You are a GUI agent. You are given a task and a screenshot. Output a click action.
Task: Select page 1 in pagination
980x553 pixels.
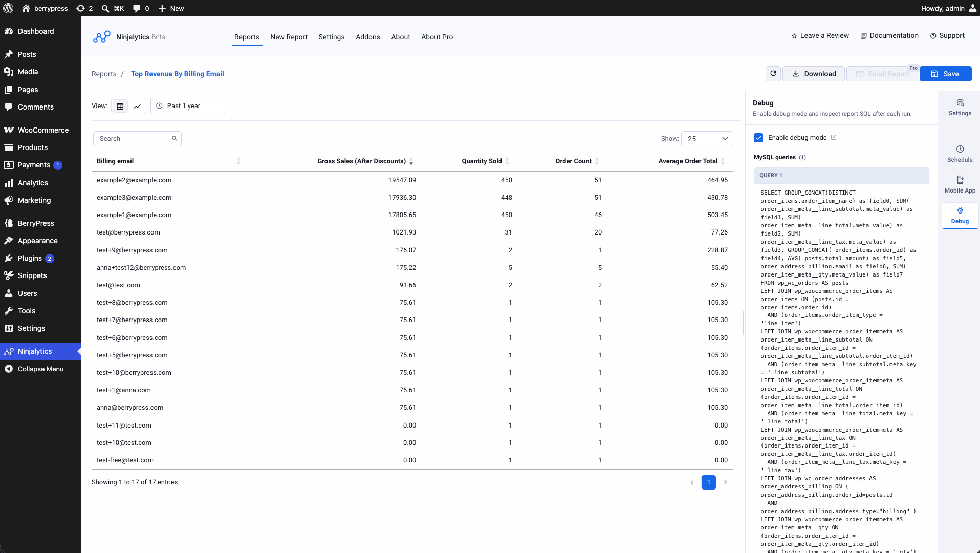click(709, 482)
